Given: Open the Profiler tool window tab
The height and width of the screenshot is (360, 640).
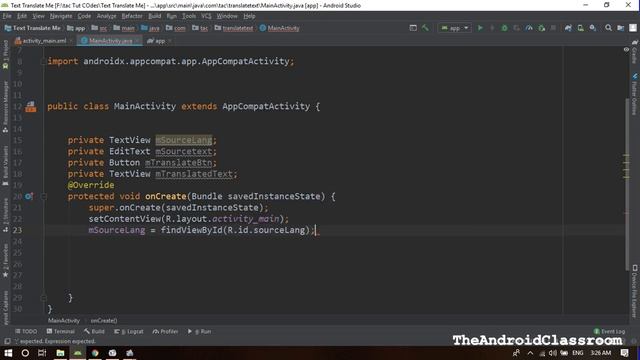Looking at the screenshot, I should pos(165,331).
